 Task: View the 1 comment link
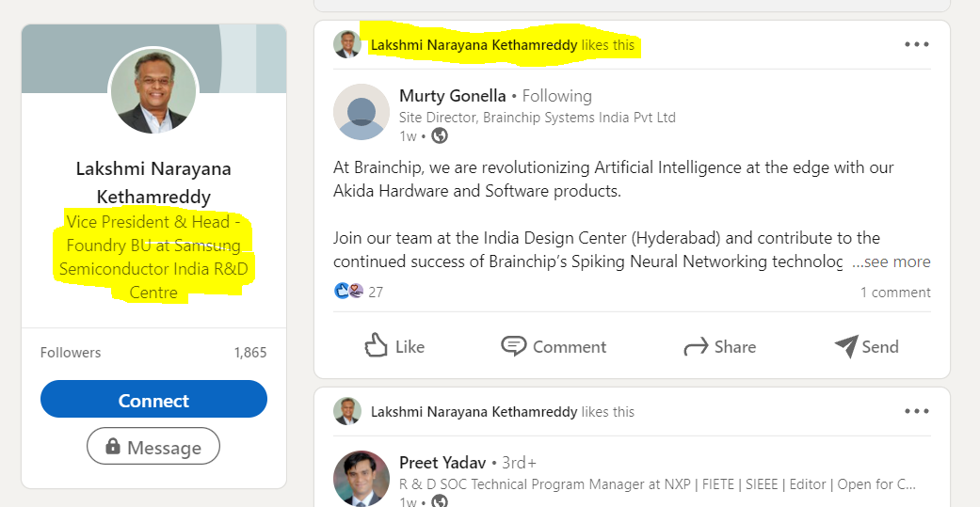coord(895,293)
